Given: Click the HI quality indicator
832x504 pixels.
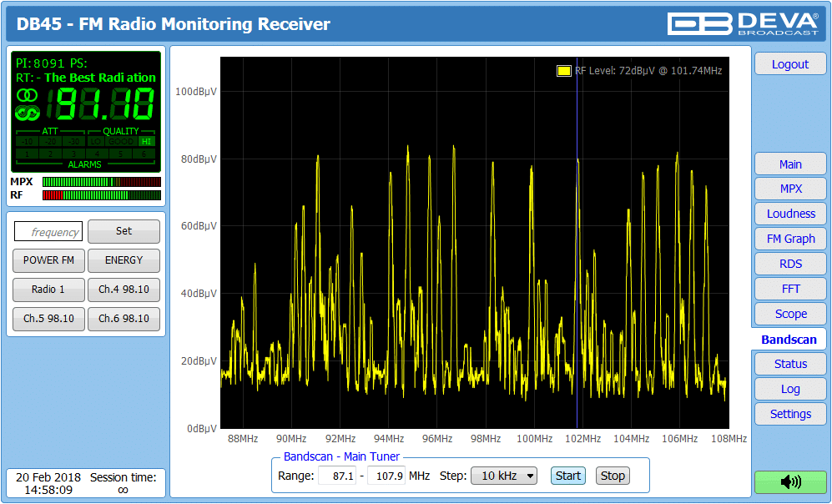Looking at the screenshot, I should [147, 142].
